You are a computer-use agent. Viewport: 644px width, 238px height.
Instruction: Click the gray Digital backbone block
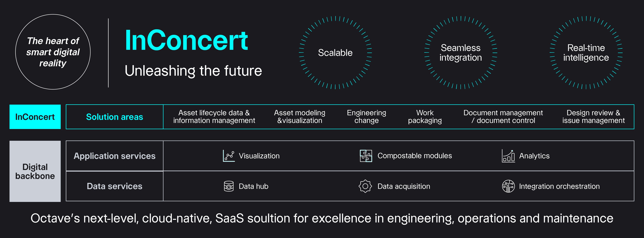pos(35,171)
